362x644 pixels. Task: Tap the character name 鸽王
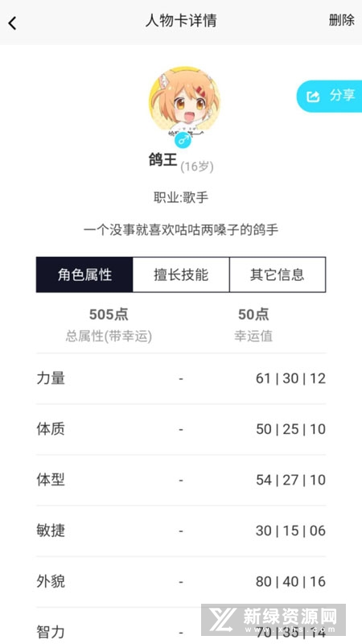(x=163, y=159)
